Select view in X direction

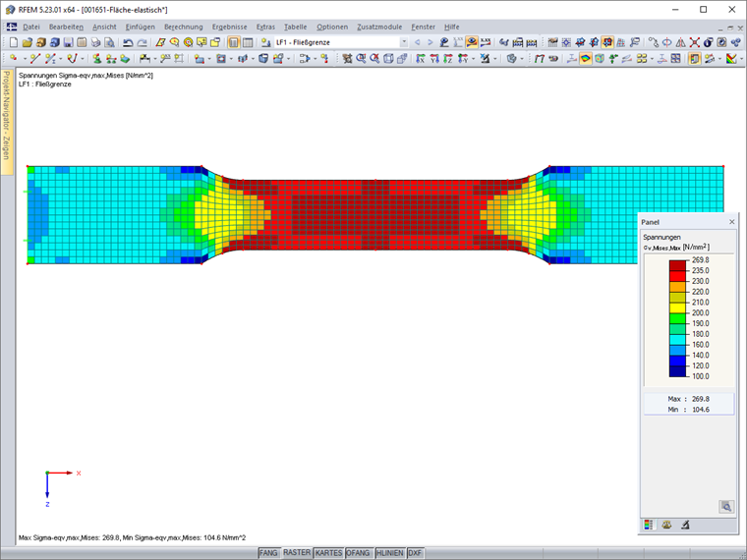(421, 59)
